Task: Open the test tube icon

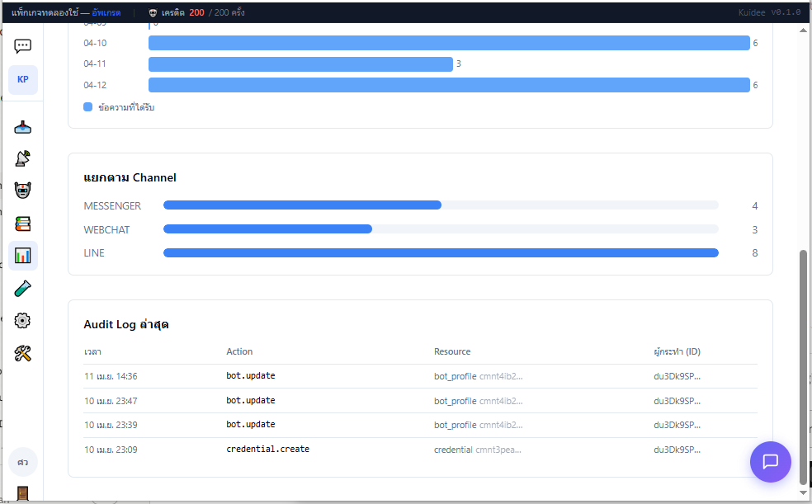Action: [23, 288]
